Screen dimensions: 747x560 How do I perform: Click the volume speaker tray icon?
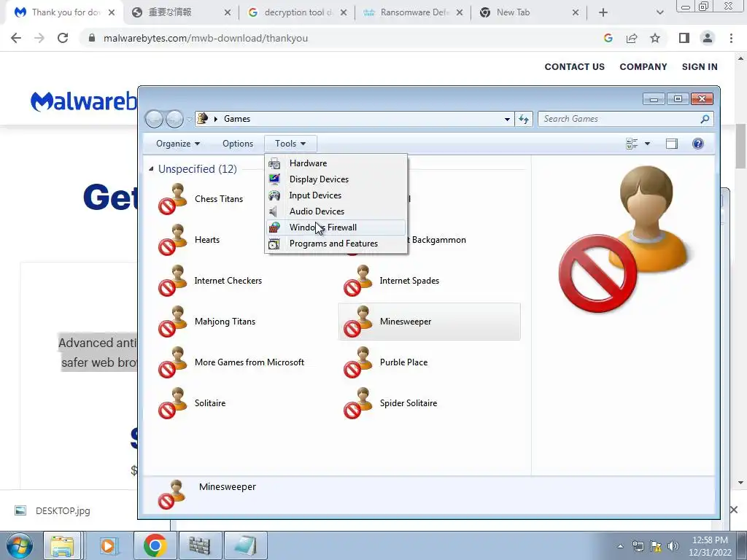673,546
